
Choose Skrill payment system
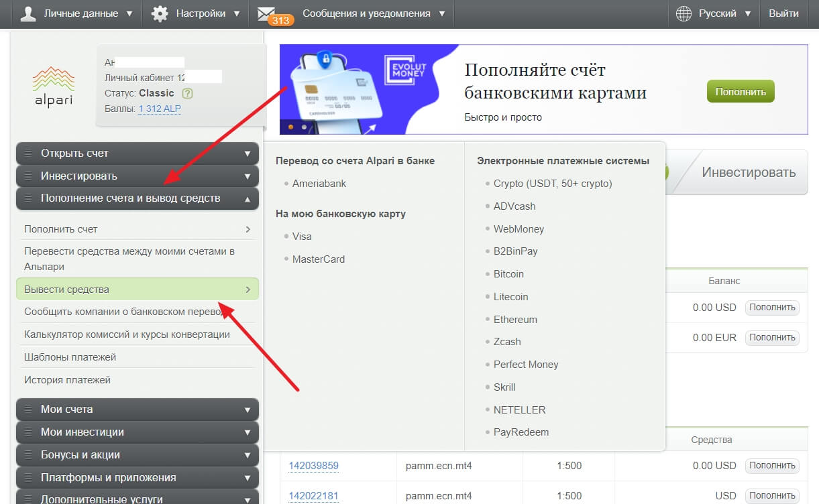tap(504, 387)
